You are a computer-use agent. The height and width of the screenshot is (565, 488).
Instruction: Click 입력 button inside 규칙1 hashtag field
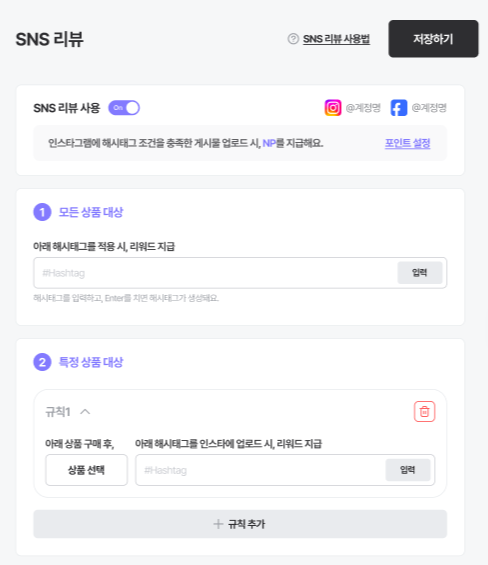pyautogui.click(x=408, y=470)
